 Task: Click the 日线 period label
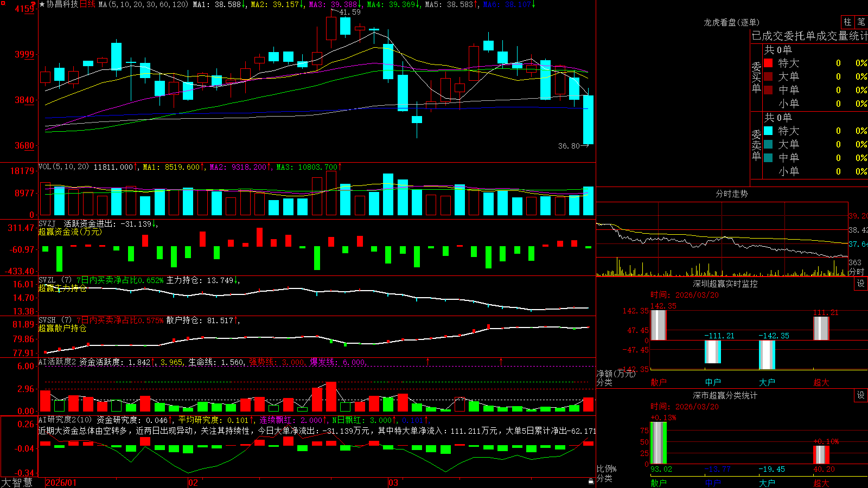(87, 4)
